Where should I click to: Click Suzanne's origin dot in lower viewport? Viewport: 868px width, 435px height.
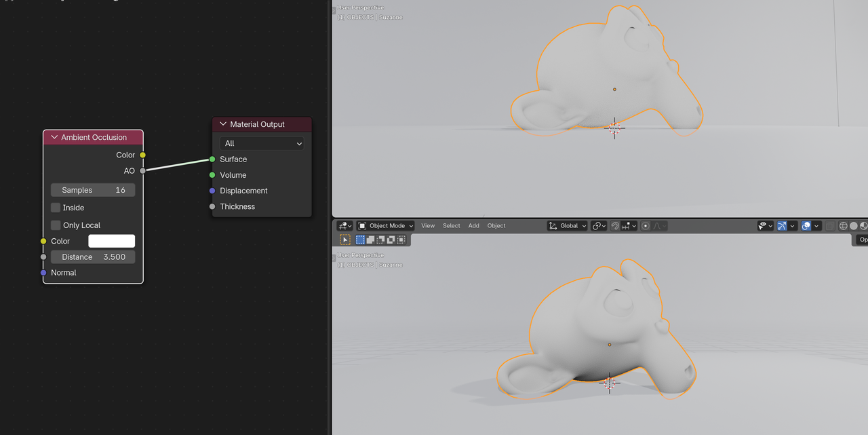(610, 345)
